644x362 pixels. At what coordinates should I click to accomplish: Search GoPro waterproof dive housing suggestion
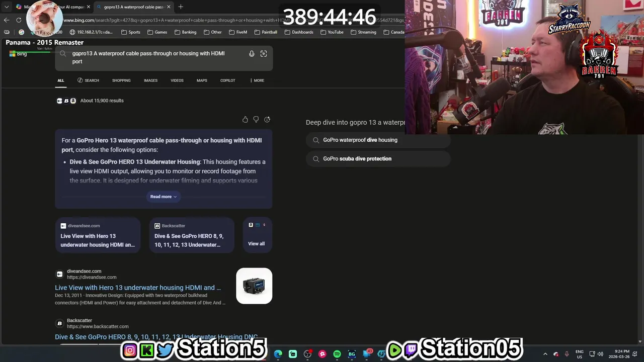pos(378,140)
